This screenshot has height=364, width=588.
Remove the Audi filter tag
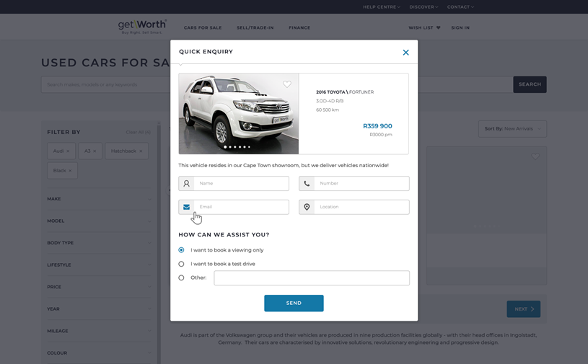[x=68, y=151]
